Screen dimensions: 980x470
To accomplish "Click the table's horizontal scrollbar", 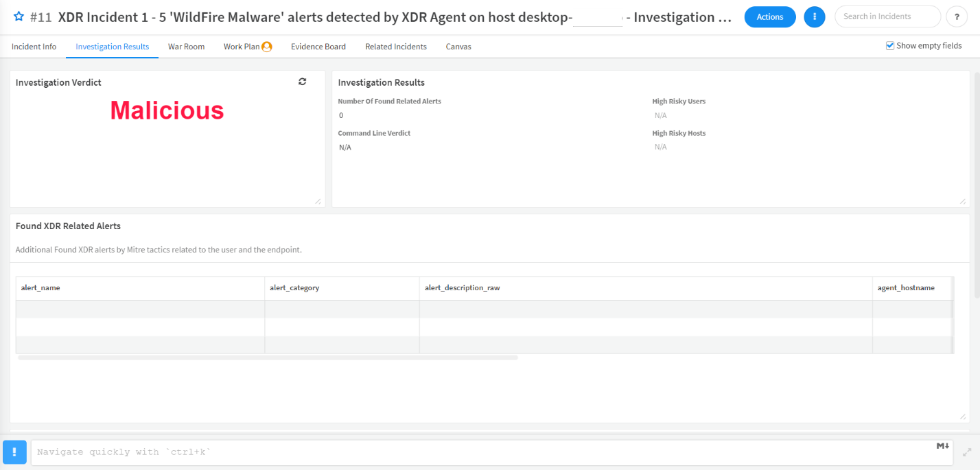I will click(268, 357).
